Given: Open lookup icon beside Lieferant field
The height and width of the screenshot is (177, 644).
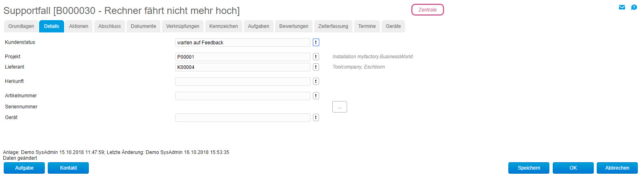Looking at the screenshot, I should click(x=316, y=67).
